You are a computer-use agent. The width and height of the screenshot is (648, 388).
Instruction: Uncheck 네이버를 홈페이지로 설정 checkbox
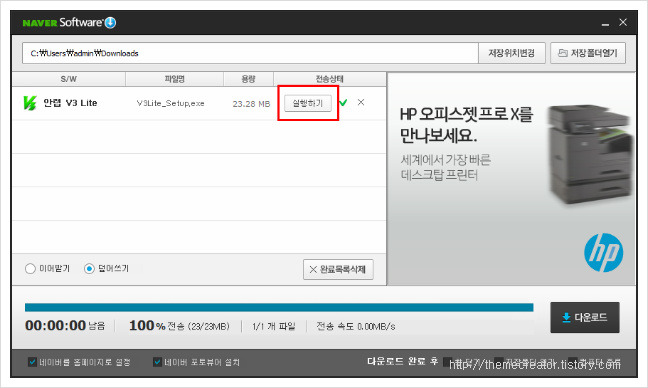click(x=32, y=362)
